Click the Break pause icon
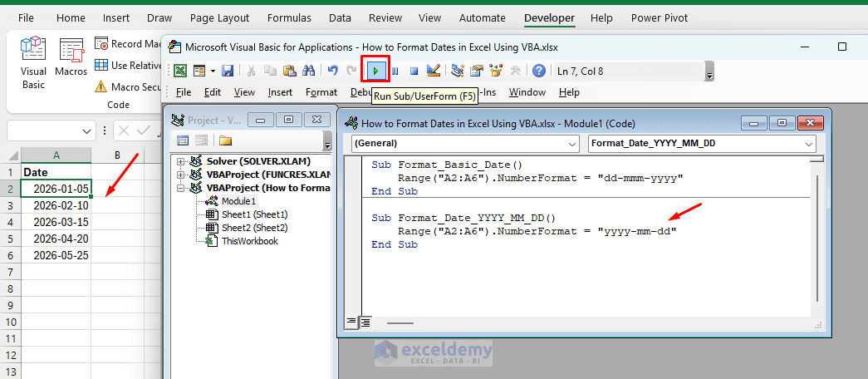Screen dimensions: 868x379 click(395, 71)
